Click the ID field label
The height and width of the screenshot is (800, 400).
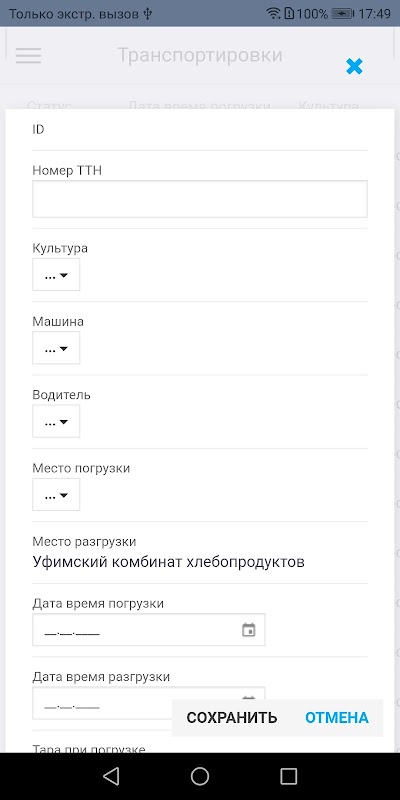click(x=38, y=130)
